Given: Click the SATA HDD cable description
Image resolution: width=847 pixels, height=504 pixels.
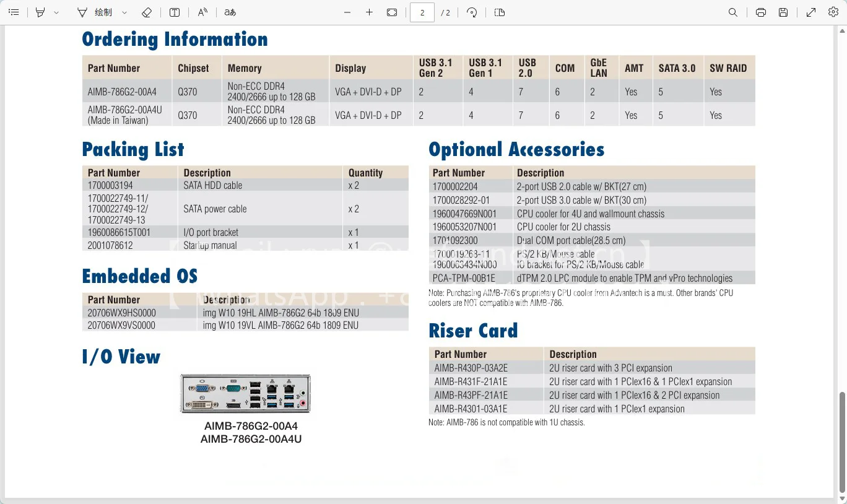Looking at the screenshot, I should 213,185.
